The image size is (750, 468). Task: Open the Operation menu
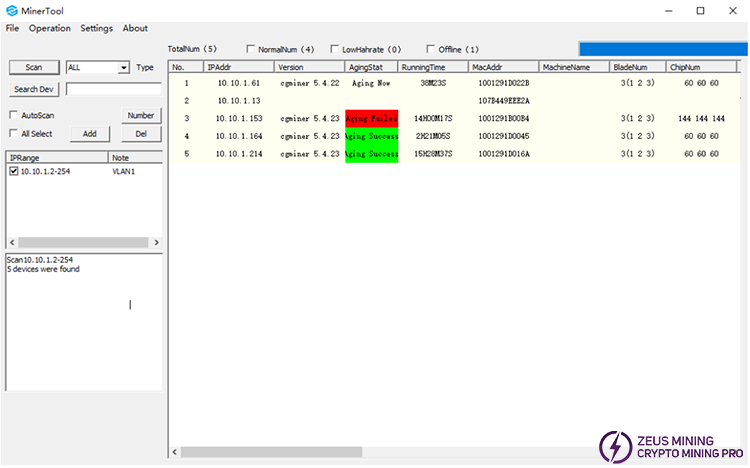pyautogui.click(x=50, y=28)
